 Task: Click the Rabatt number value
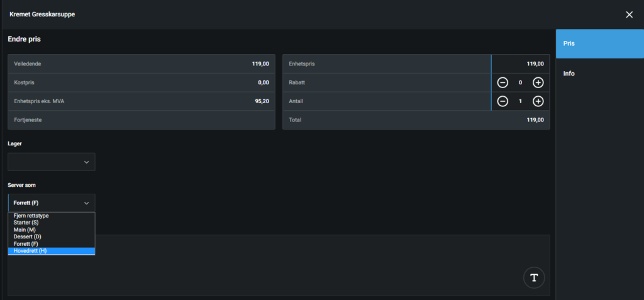(x=520, y=82)
